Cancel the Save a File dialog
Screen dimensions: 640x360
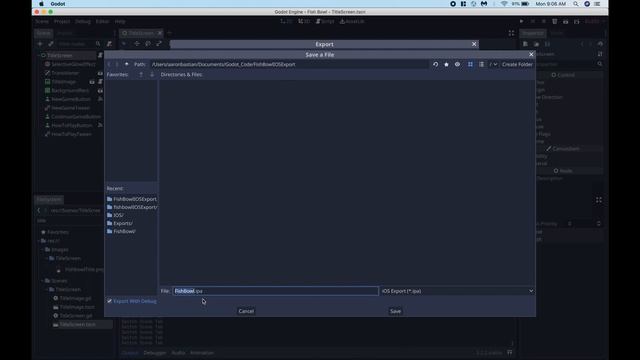pyautogui.click(x=246, y=311)
